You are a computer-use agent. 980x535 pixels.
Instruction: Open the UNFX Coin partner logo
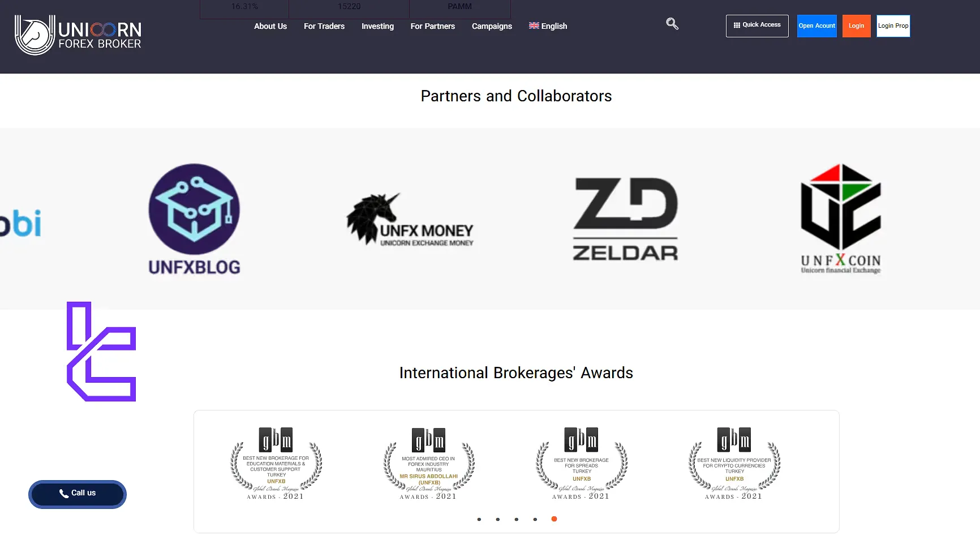[841, 219]
